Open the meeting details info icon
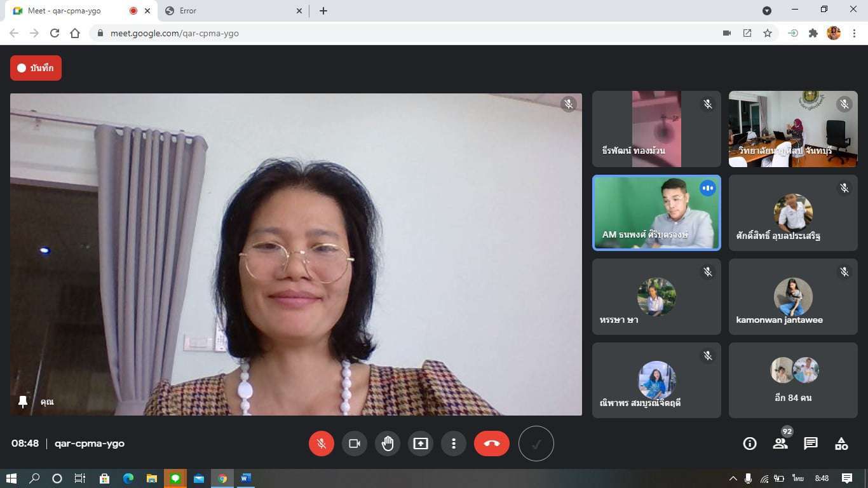Screen dimensions: 868x488 coord(750,444)
